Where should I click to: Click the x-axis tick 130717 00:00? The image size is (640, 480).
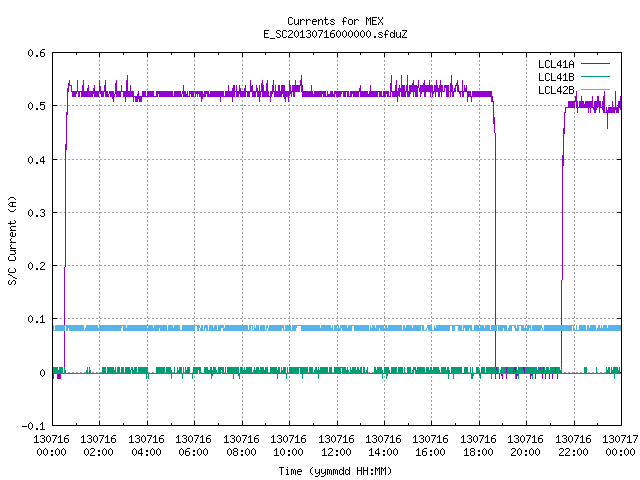tap(620, 446)
